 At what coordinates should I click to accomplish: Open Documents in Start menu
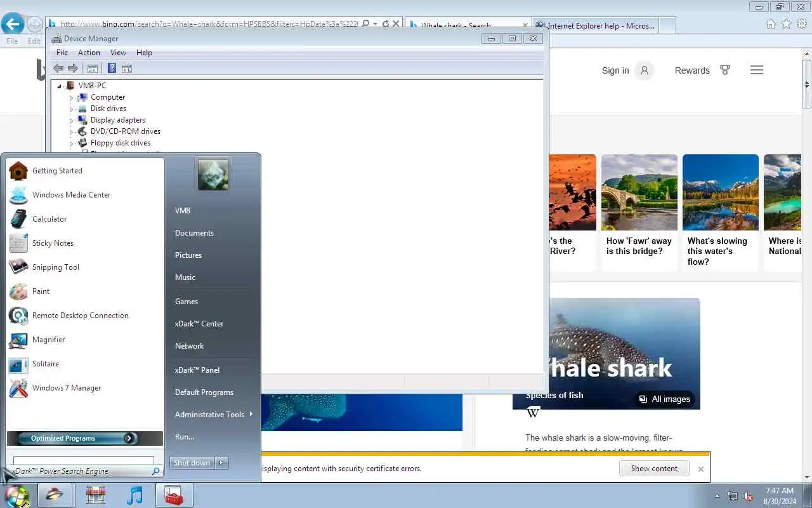194,233
